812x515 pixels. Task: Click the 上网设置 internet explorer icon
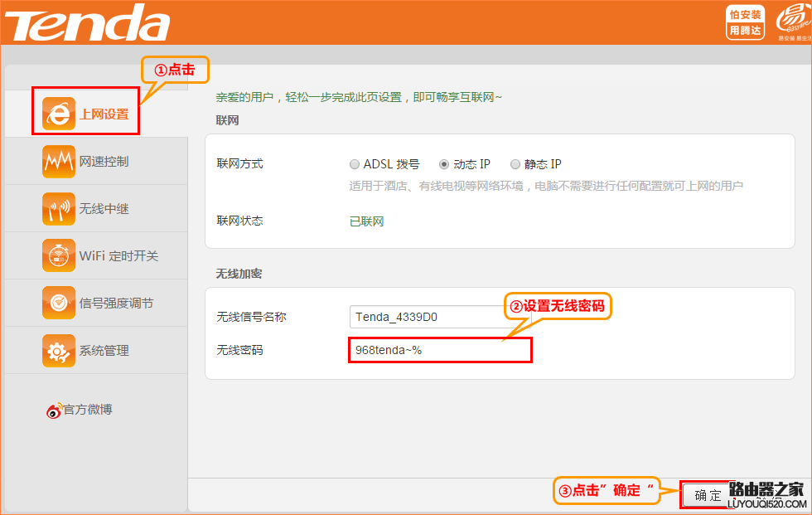tap(59, 114)
